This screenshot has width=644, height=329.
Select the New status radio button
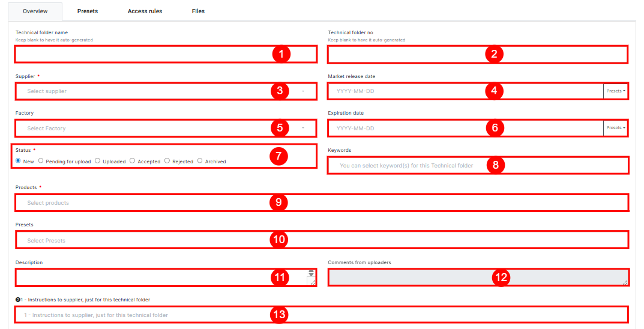[x=19, y=161]
